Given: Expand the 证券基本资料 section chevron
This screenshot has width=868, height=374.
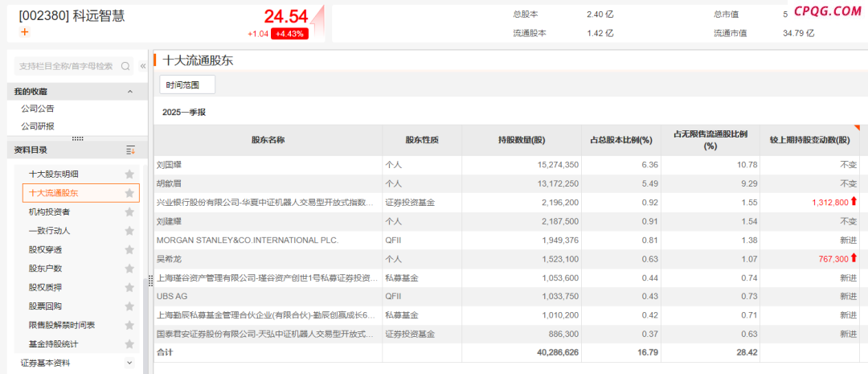Looking at the screenshot, I should 129,363.
